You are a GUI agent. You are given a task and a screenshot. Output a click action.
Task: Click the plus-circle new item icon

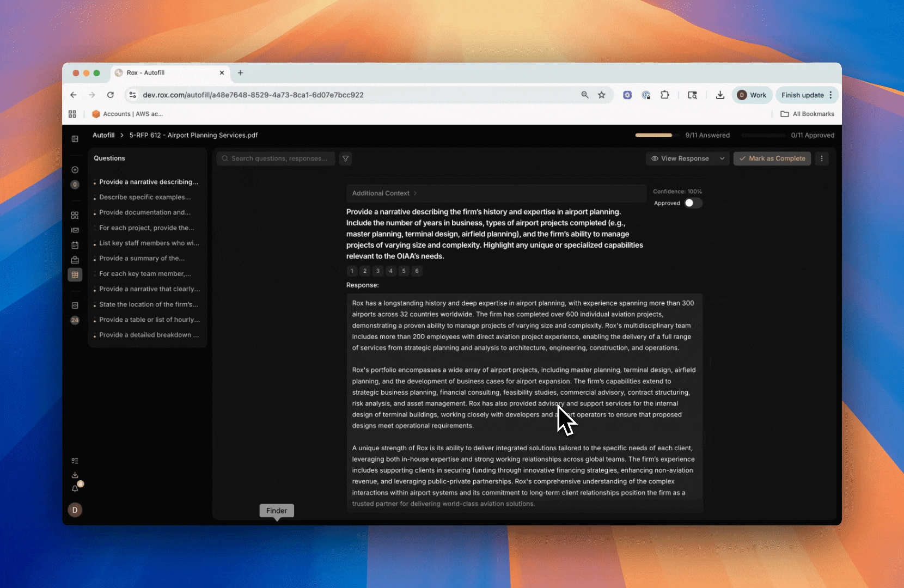75,170
